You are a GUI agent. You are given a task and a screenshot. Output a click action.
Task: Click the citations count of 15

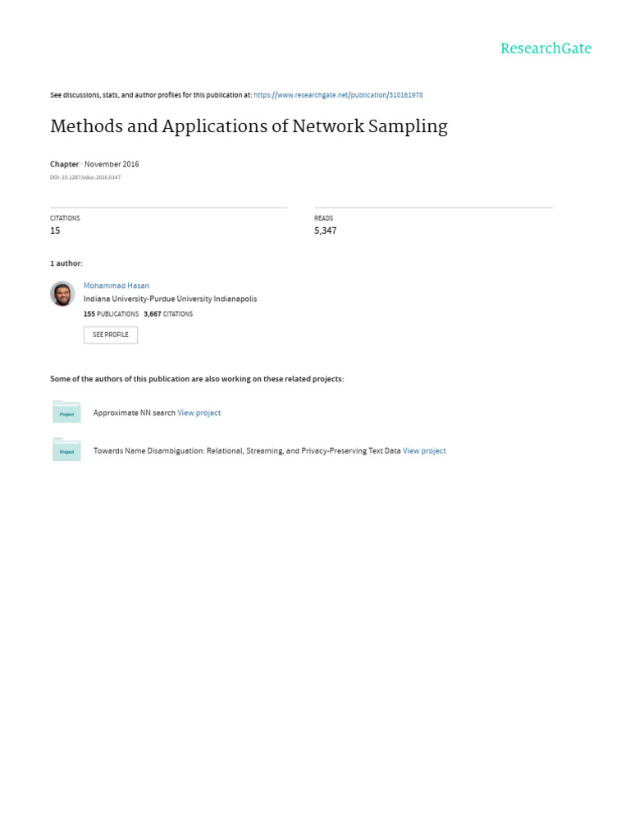tap(55, 231)
